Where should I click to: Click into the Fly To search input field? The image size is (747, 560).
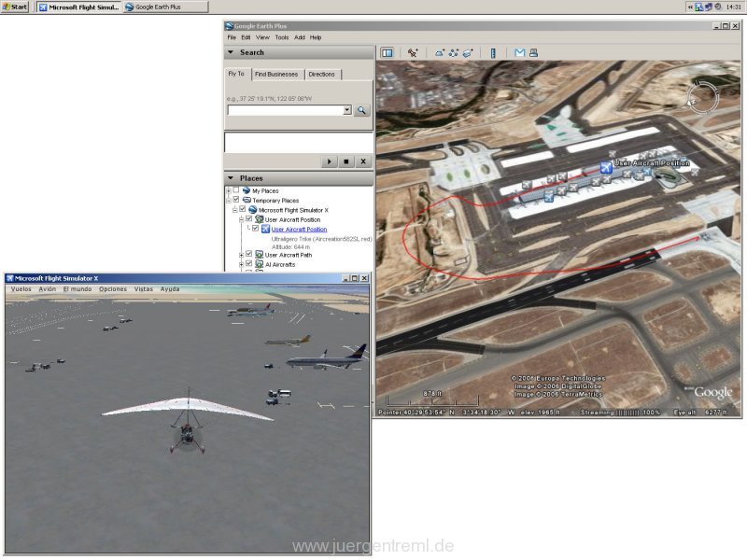point(286,110)
